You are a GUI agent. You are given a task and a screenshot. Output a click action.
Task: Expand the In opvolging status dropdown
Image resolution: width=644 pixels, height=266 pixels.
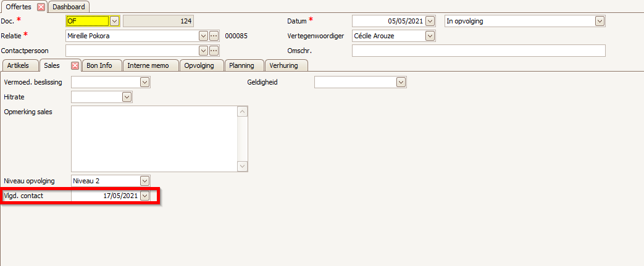600,21
